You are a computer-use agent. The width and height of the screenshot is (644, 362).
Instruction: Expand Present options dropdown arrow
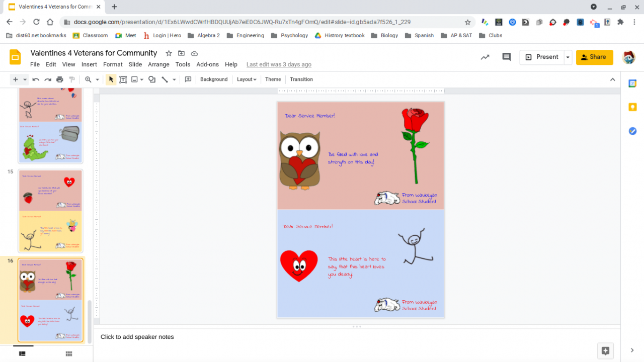pos(568,57)
